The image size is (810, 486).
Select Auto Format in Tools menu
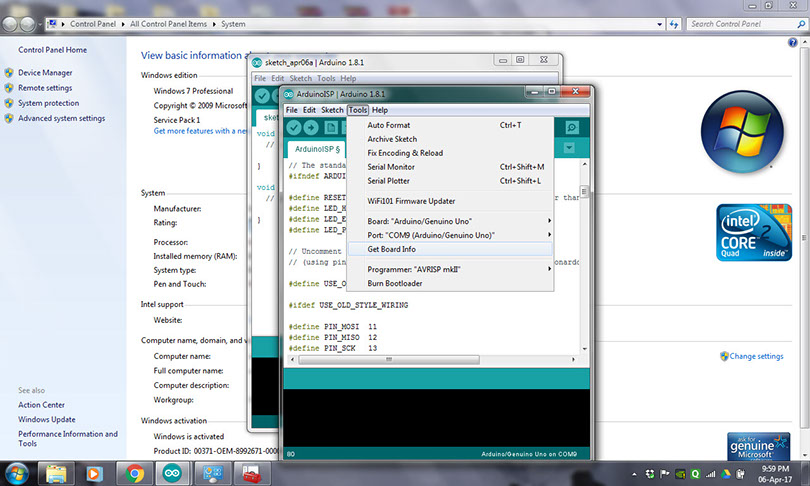pos(450,125)
